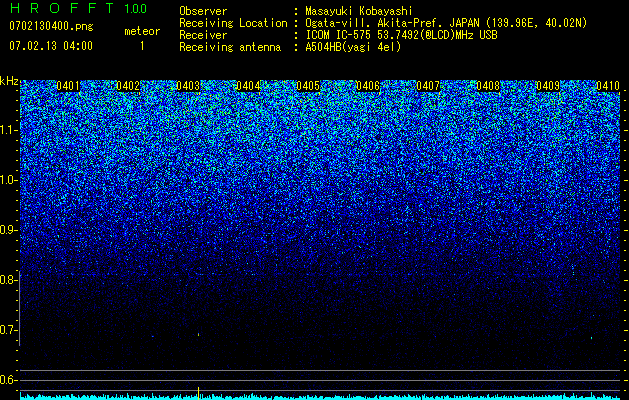Click the yellow meteor echo dot near 0403

[198, 334]
